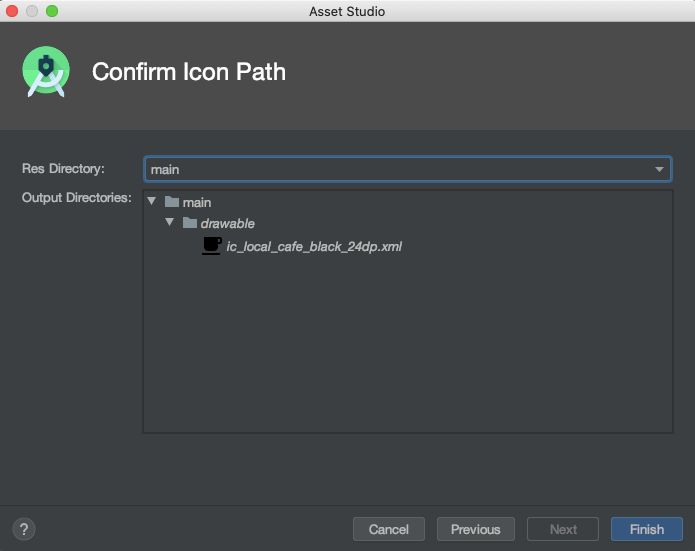Click the Confirm Icon Path heading
The height and width of the screenshot is (551, 695).
[189, 72]
